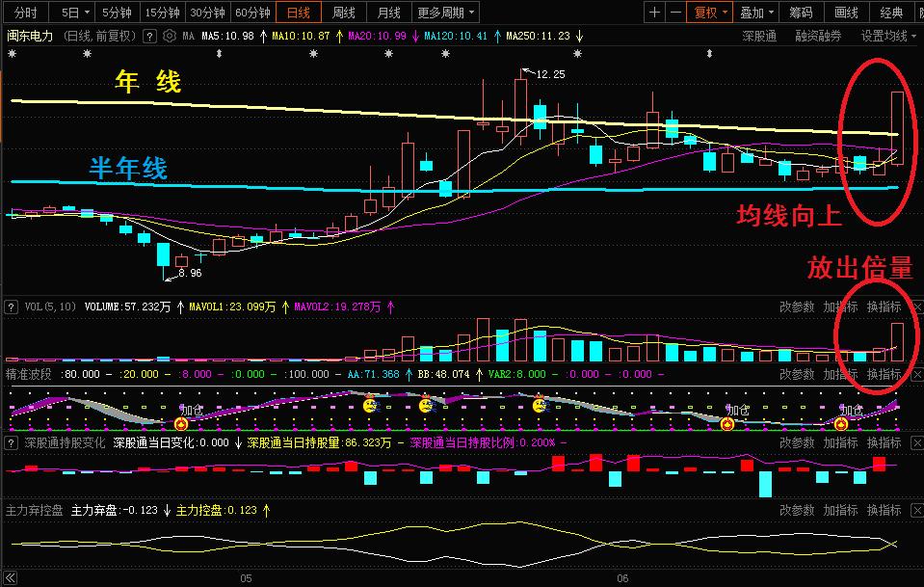Screen dimensions: 924x587
Task: Click 换指标 in 主力弃控盘 panel
Action: [x=884, y=510]
